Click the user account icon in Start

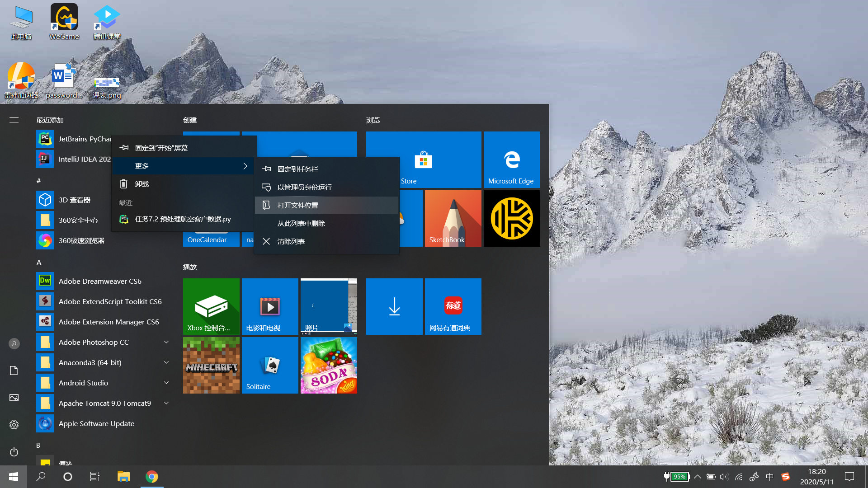pos(14,343)
